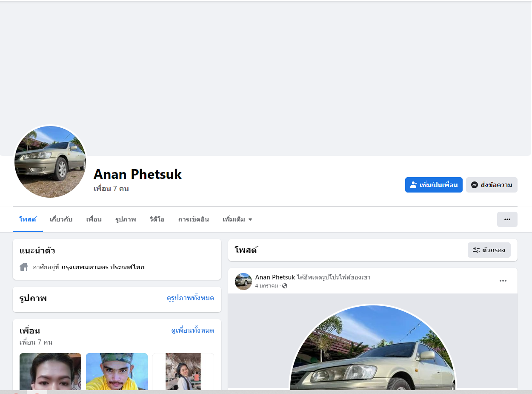The image size is (532, 394).
Task: Click the small avatar on the post
Action: point(243,282)
